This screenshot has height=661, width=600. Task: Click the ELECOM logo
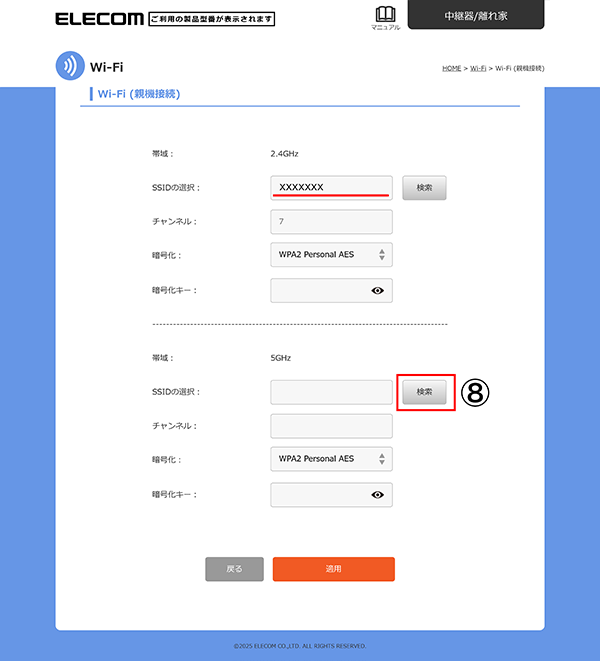(x=98, y=19)
